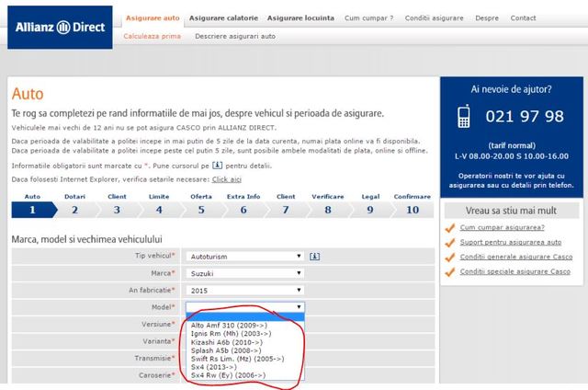Go to step 6 Extra Info

click(243, 210)
